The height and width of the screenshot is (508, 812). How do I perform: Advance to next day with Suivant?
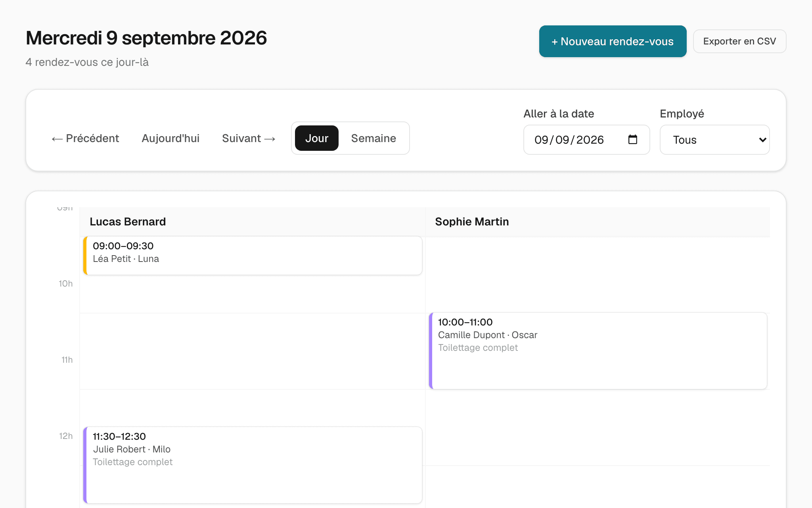point(249,138)
